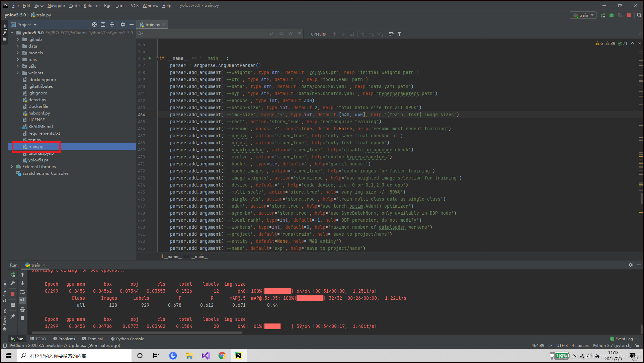Click the red Stop button in Run panel
The height and width of the screenshot is (363, 644).
click(x=13, y=294)
